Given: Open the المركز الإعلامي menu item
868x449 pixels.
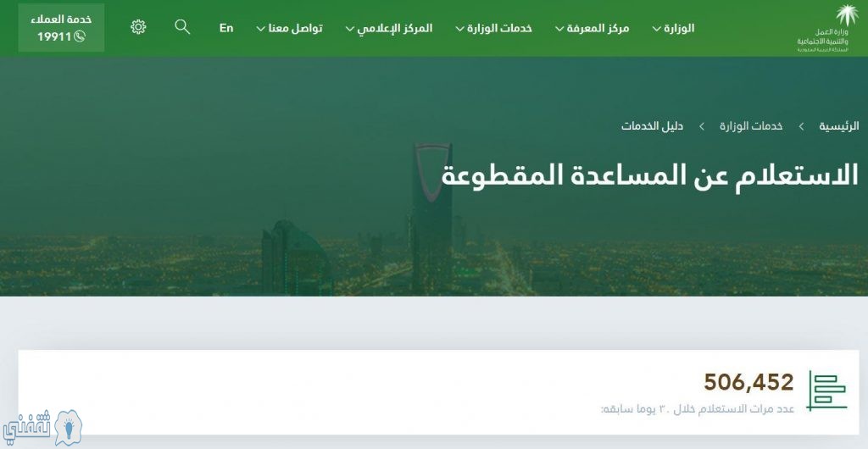Looking at the screenshot, I should (395, 28).
